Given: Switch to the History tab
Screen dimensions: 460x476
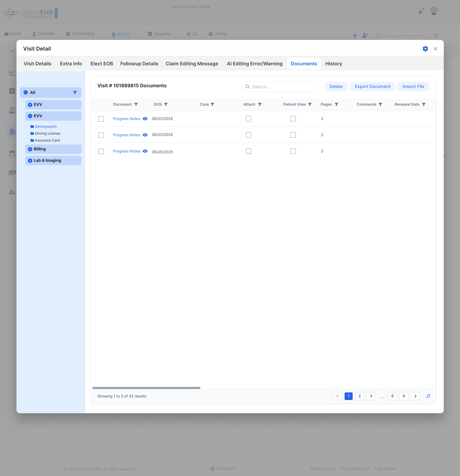Looking at the screenshot, I should click(333, 64).
